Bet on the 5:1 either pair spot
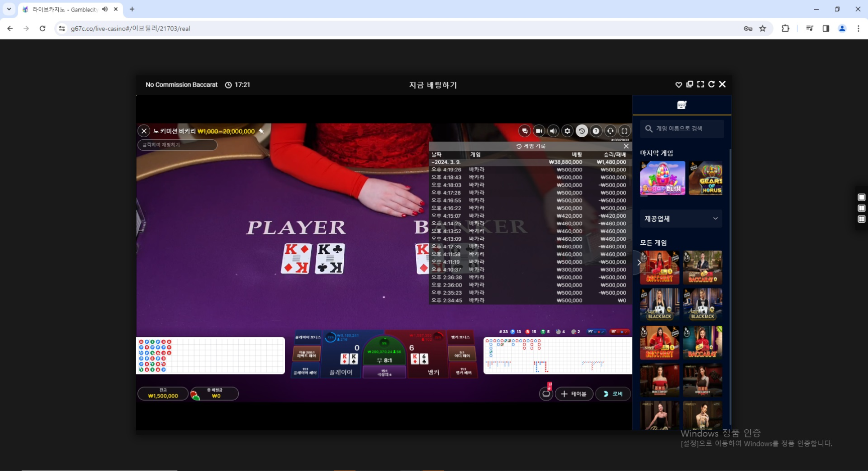This screenshot has width=868, height=471. click(x=462, y=354)
